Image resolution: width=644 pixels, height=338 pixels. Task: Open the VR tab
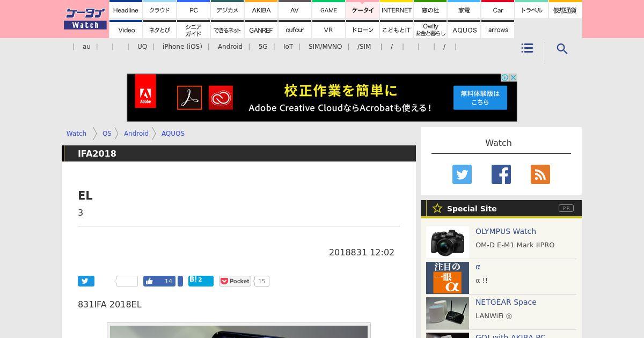point(328,30)
